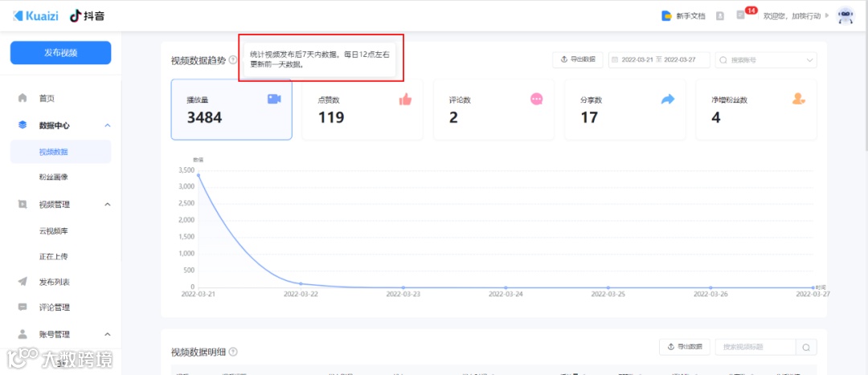Open 评论管理 in the sidebar
The height and width of the screenshot is (375, 868).
point(55,308)
